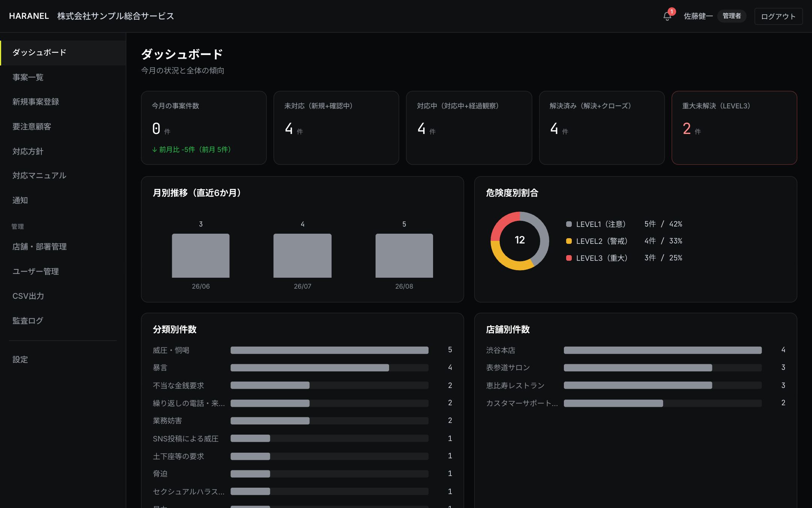
Task: Click the danger-level donut chart
Action: pyautogui.click(x=520, y=241)
